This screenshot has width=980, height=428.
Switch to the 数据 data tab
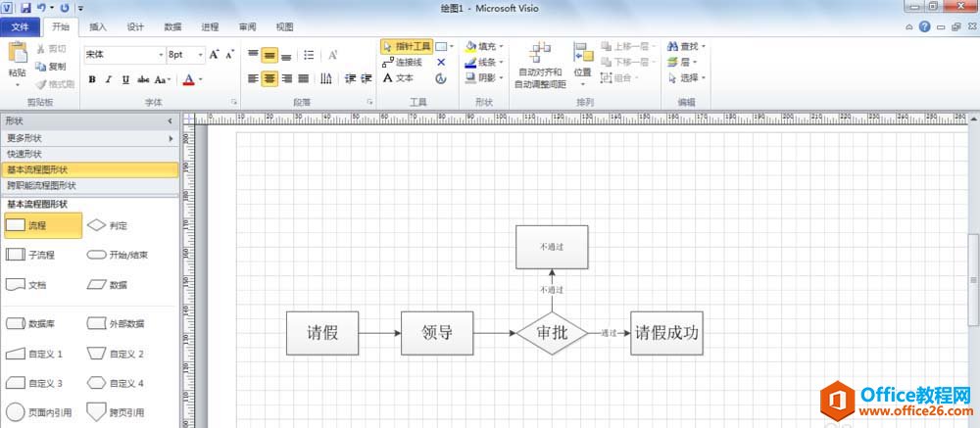[172, 26]
